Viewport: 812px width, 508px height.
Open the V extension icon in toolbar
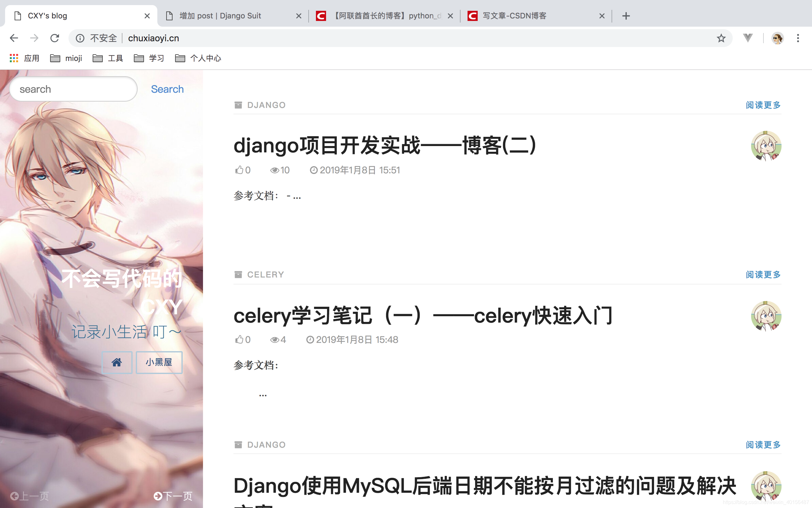748,38
